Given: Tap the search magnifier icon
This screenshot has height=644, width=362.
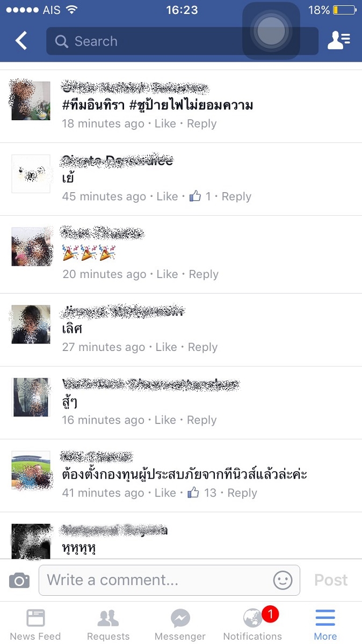Looking at the screenshot, I should 62,41.
